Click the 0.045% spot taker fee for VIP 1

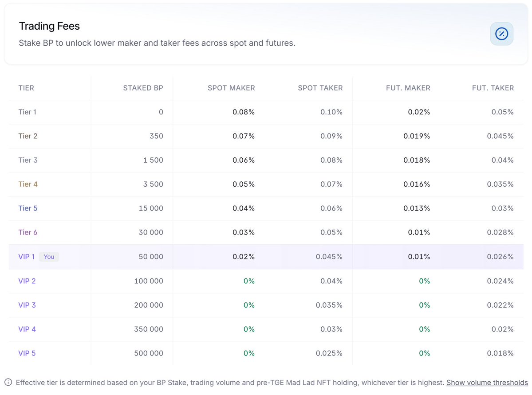click(x=329, y=257)
